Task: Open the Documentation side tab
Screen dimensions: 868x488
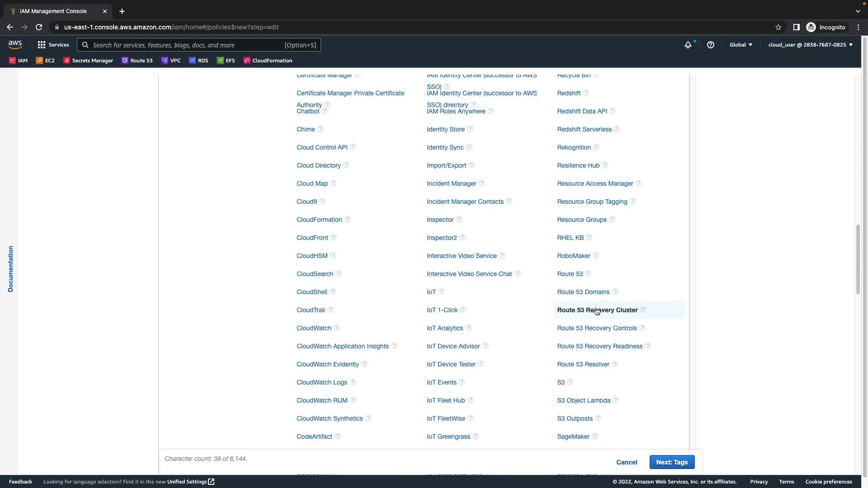Action: [x=10, y=269]
